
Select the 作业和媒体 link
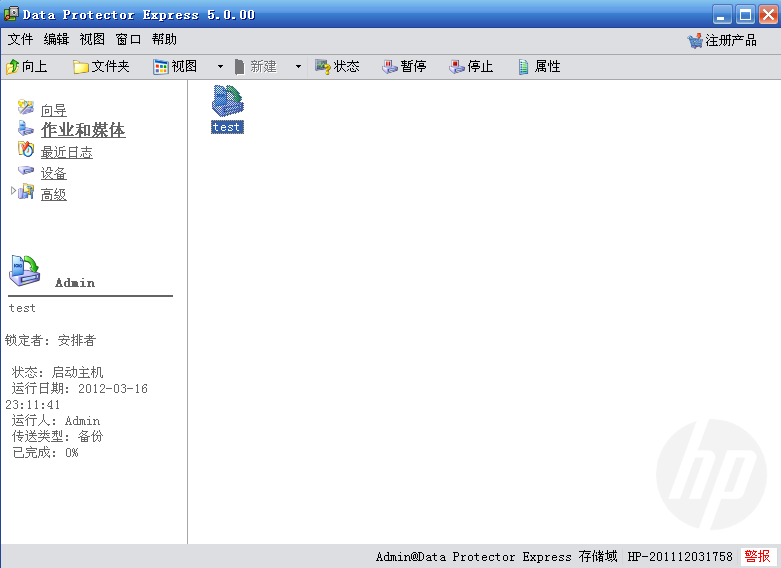pyautogui.click(x=83, y=130)
